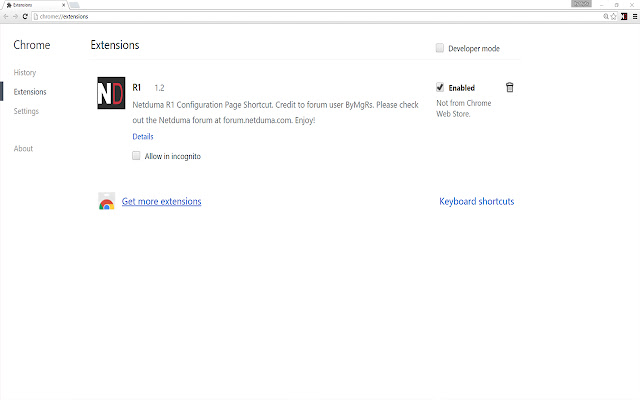640x400 pixels.
Task: Click the version number 1.2
Action: click(159, 88)
